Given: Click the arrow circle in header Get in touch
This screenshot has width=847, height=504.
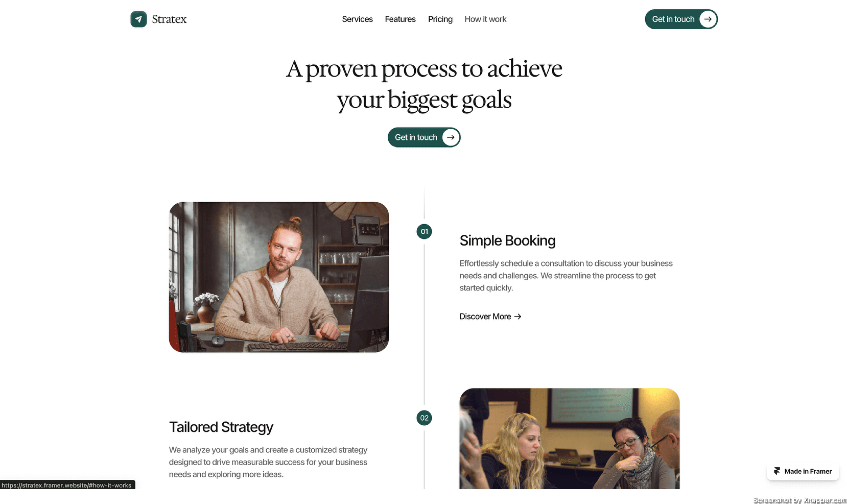Looking at the screenshot, I should pyautogui.click(x=708, y=19).
